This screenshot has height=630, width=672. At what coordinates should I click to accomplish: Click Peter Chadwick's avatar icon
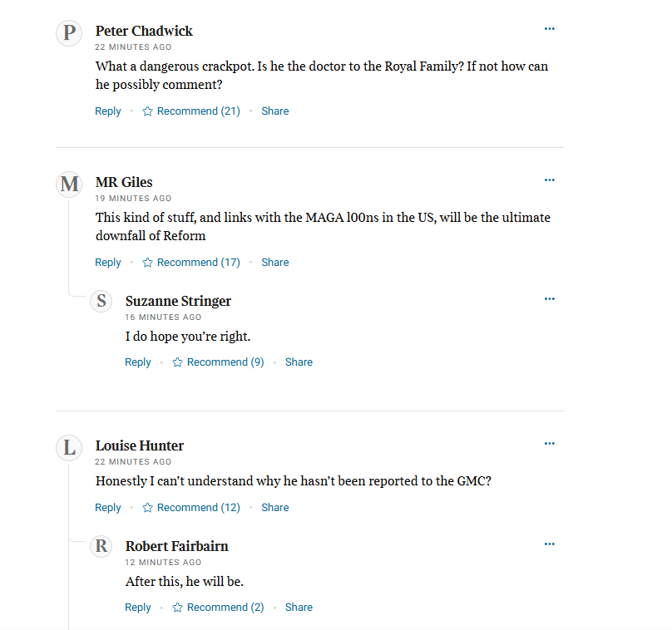coord(70,34)
